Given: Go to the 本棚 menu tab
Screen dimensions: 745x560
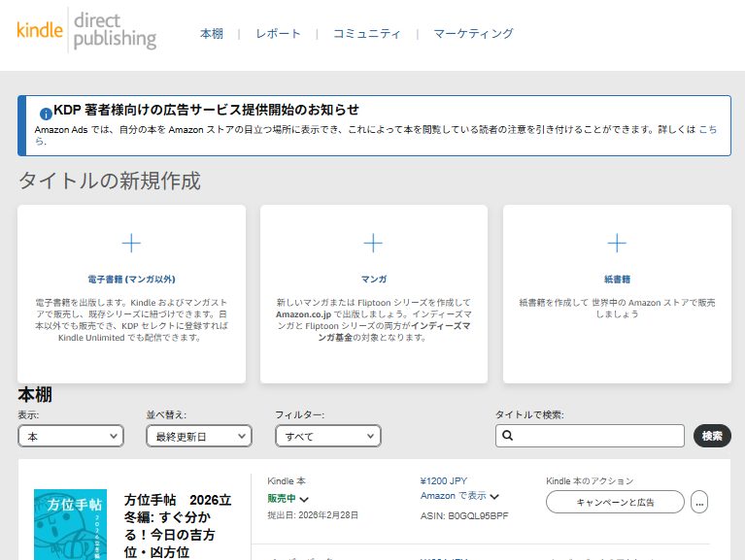Looking at the screenshot, I should pos(212,34).
